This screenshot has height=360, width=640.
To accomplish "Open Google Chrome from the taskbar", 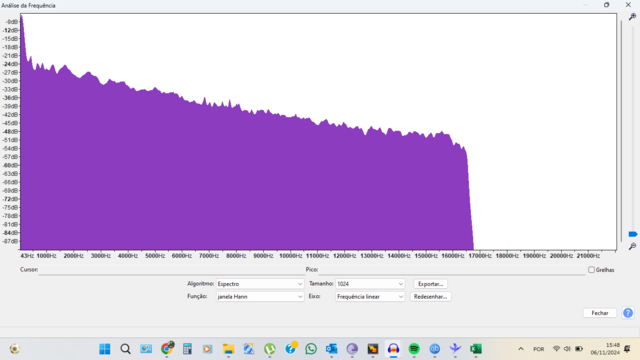I will pyautogui.click(x=167, y=349).
